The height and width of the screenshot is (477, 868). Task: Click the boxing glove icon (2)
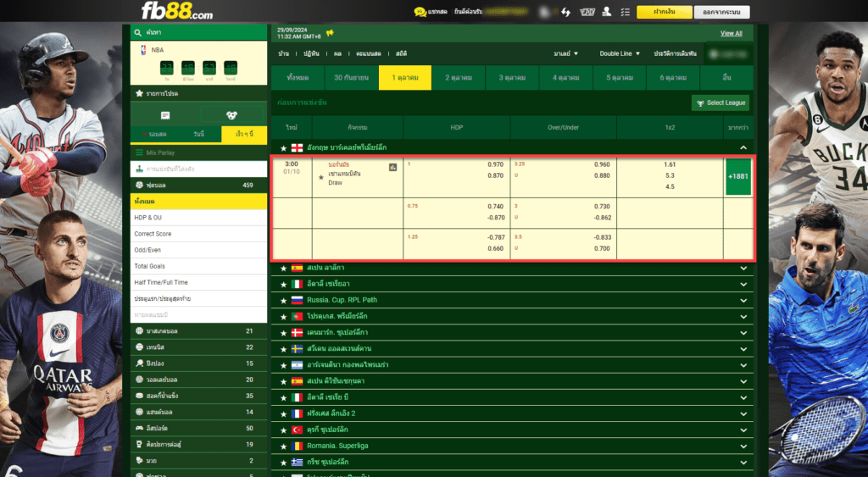[x=140, y=460]
